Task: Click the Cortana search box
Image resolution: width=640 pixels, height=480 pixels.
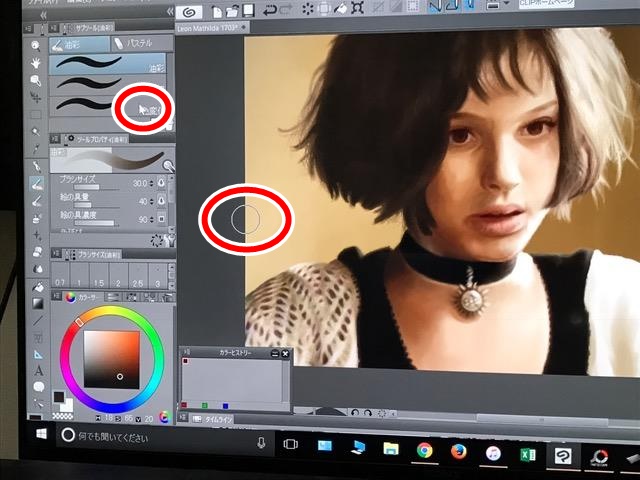Action: coord(163,438)
